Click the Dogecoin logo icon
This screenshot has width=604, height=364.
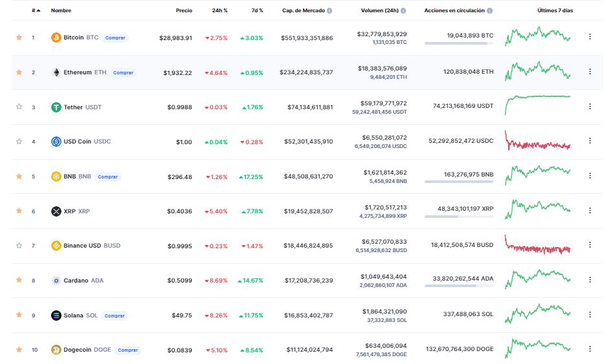coord(56,350)
